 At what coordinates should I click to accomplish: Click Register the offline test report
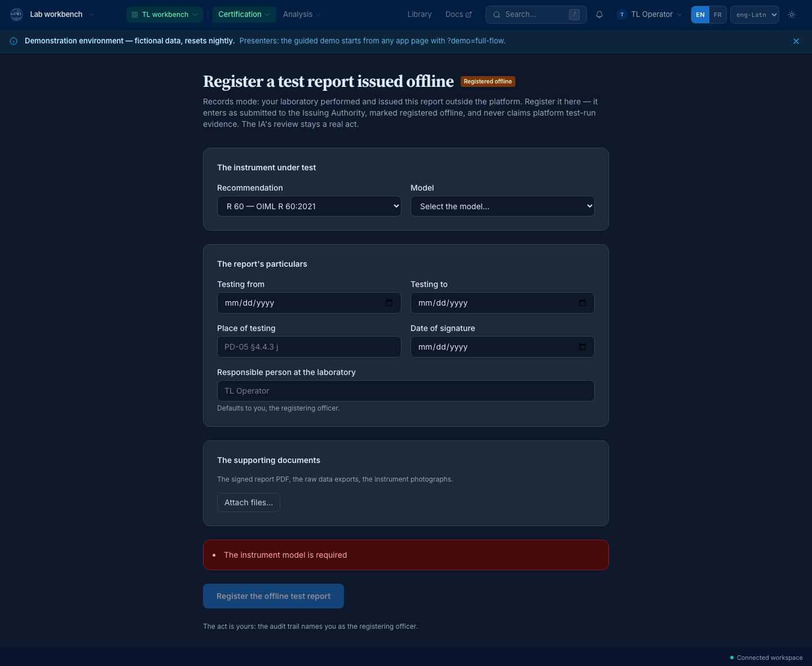tap(273, 596)
